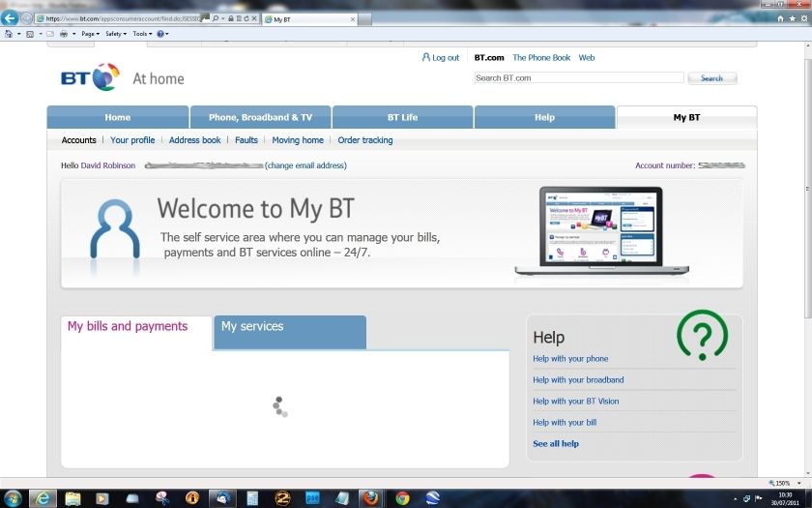The image size is (812, 508).
Task: Click the Read mail icon in command bar
Action: pos(50,34)
